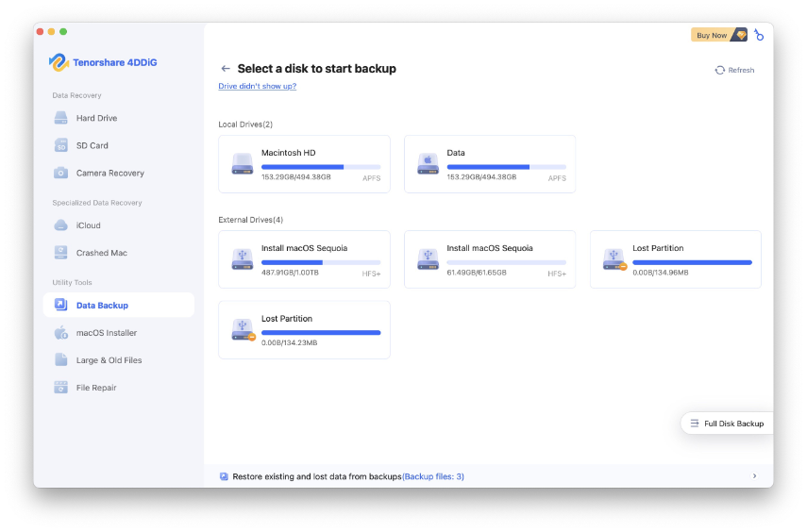Viewport: 807px width, 532px height.
Task: Click the Data Backup sidebar icon
Action: 60,305
